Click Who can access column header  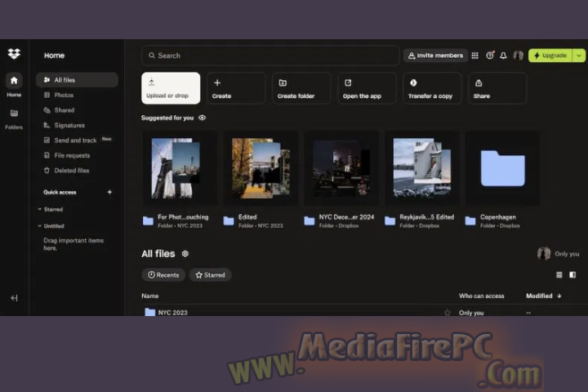tap(482, 296)
